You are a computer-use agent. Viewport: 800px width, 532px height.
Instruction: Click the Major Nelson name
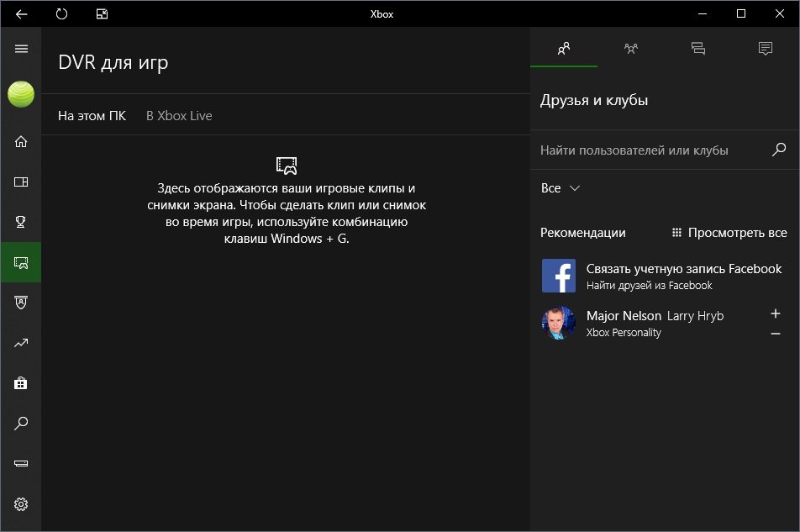click(x=624, y=316)
